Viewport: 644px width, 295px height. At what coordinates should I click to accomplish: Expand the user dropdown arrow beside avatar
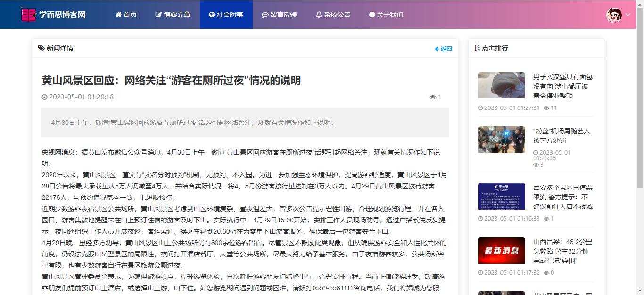tap(628, 15)
